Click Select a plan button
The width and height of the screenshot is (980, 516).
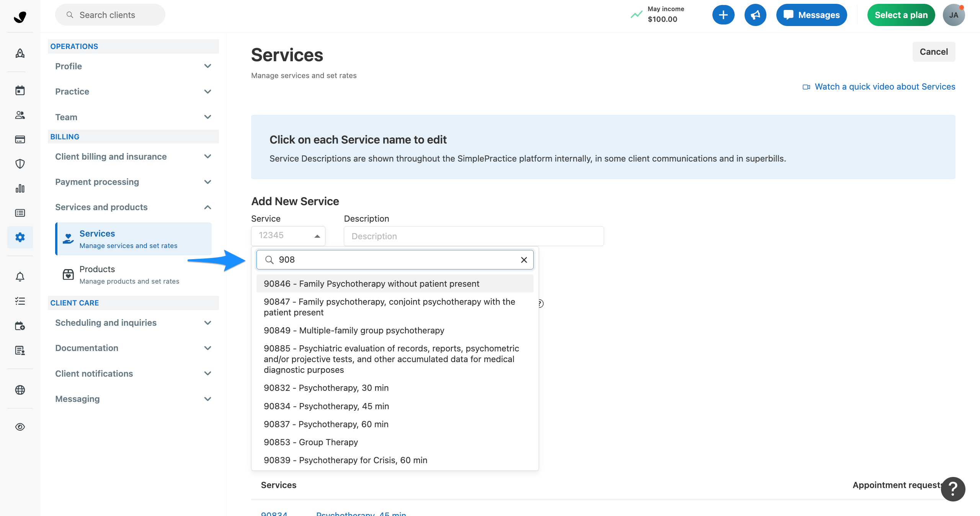(x=901, y=15)
